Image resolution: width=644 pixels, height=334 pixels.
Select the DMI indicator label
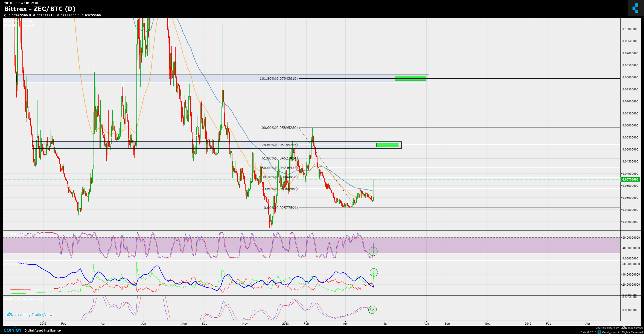14,264
